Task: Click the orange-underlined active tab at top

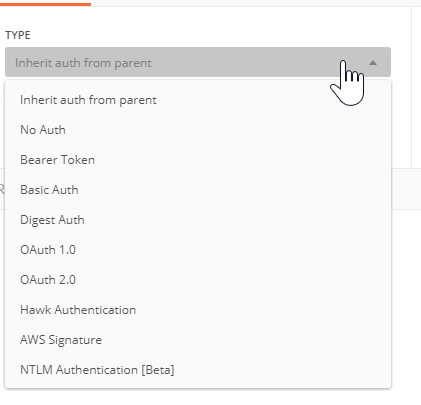Action: (45, 3)
